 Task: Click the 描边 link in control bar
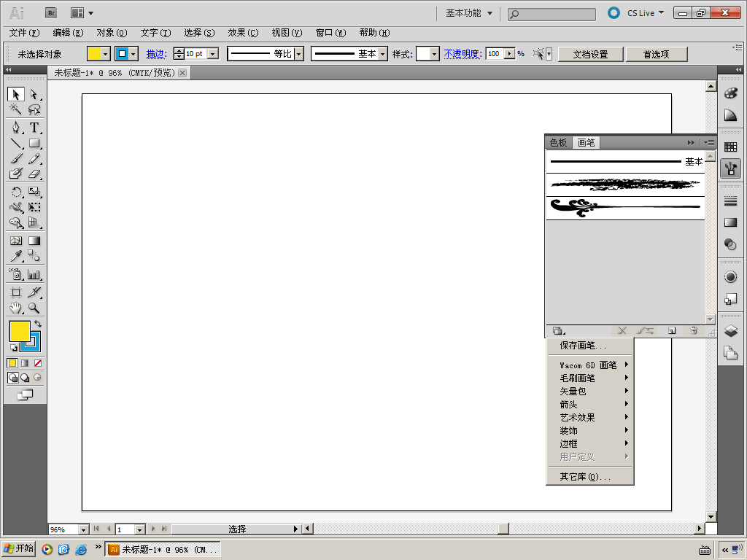(156, 54)
